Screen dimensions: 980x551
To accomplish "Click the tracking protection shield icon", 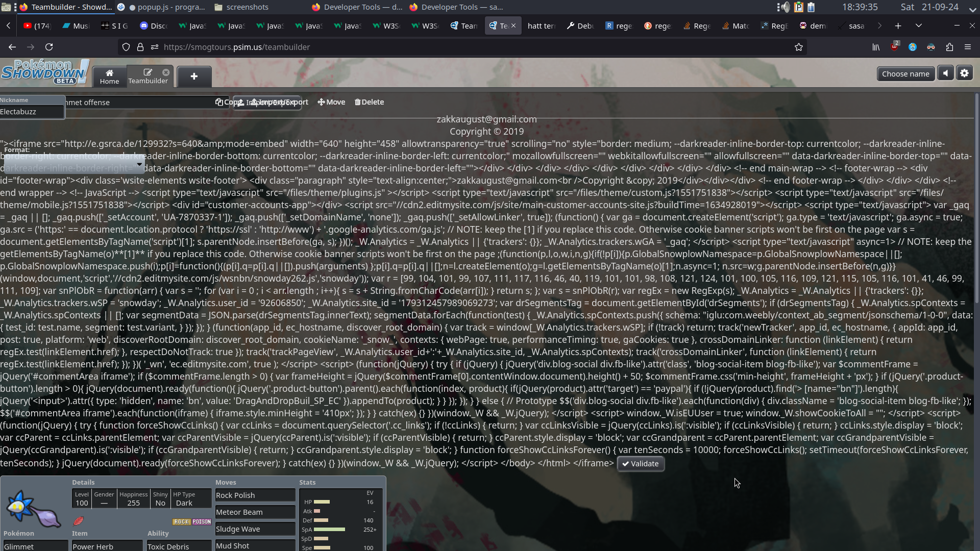I will [x=126, y=47].
